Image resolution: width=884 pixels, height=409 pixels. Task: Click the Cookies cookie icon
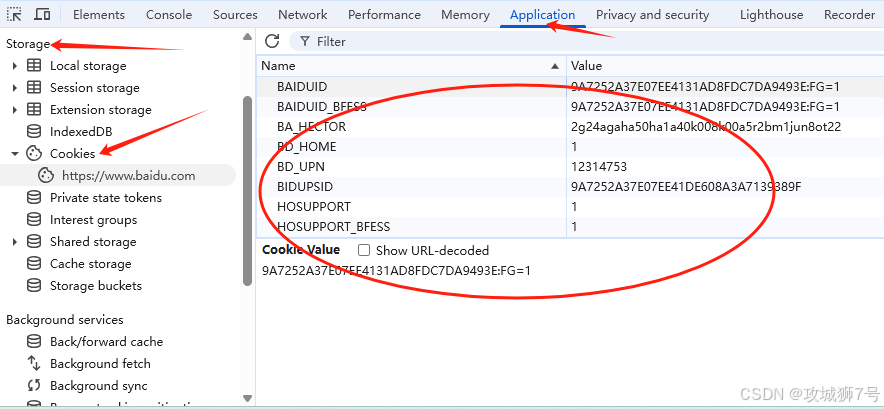coord(34,153)
